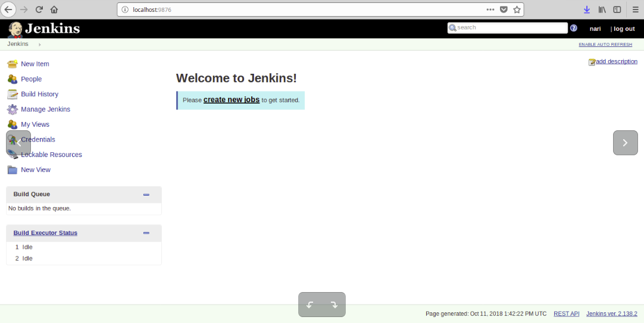Viewport: 644px width, 323px height.
Task: Click the create new jobs link
Action: click(232, 100)
